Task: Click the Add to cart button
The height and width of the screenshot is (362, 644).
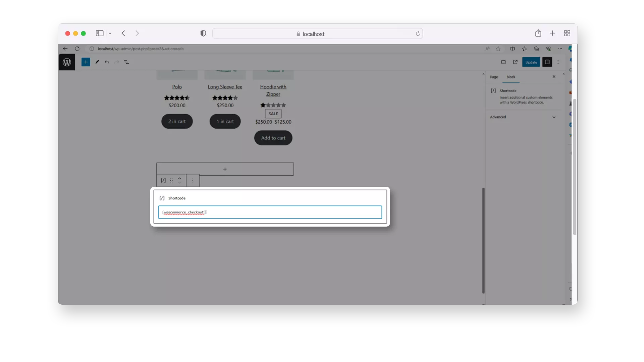Action: (273, 138)
